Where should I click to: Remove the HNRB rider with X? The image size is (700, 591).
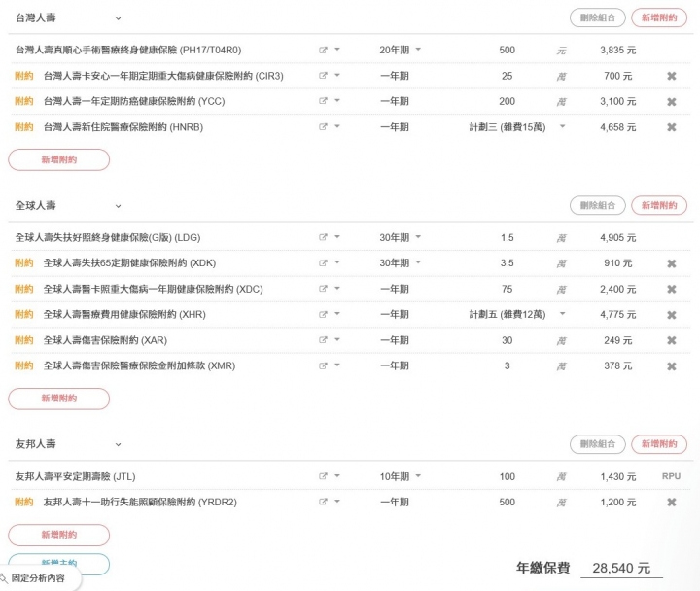[x=672, y=127]
